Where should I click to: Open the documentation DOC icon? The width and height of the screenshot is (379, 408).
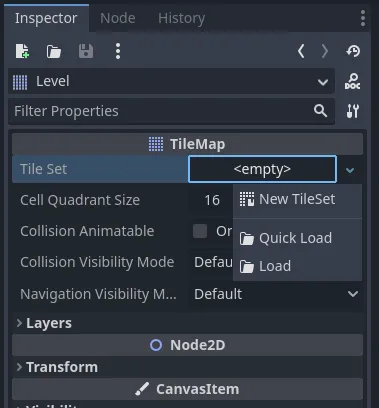pos(352,82)
